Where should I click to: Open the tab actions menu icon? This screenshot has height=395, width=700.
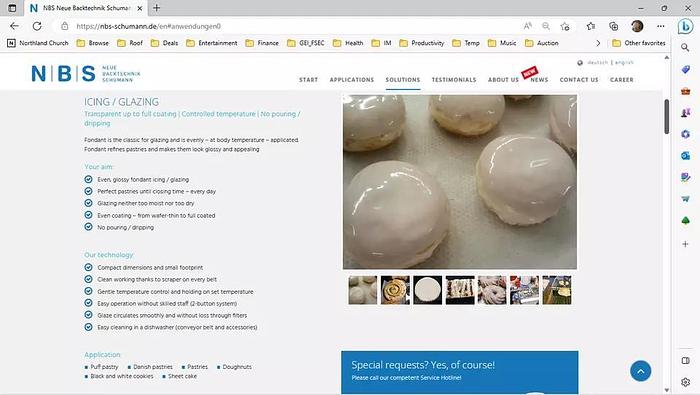(12, 8)
